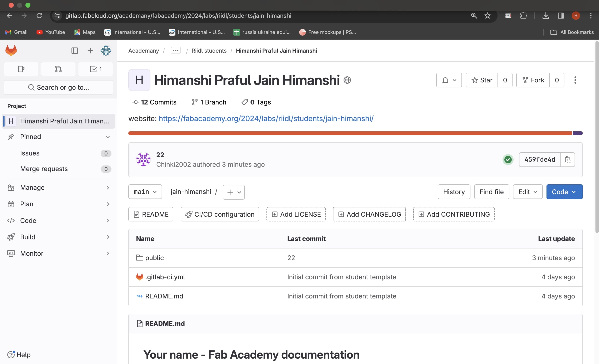Expand the Manage sidebar section
This screenshot has height=364, width=599.
(x=58, y=188)
